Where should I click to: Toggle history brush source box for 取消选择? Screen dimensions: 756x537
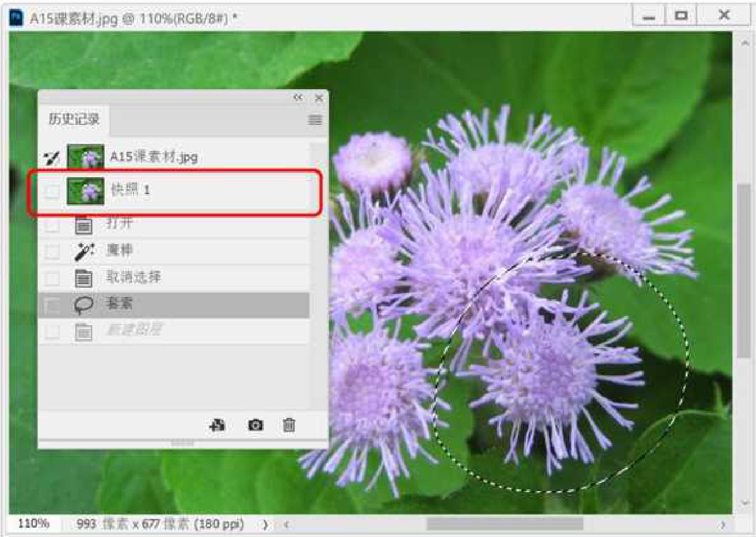point(52,278)
